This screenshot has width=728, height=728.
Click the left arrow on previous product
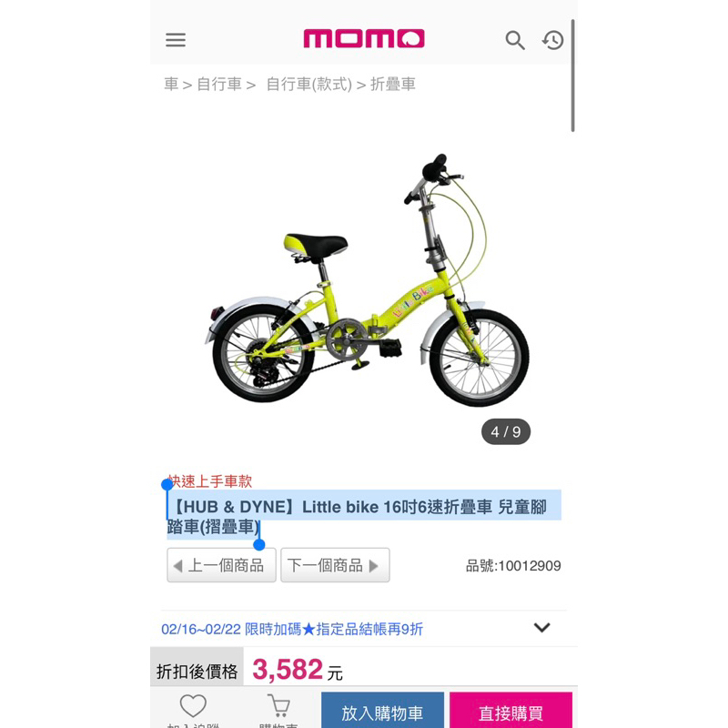[x=177, y=566]
